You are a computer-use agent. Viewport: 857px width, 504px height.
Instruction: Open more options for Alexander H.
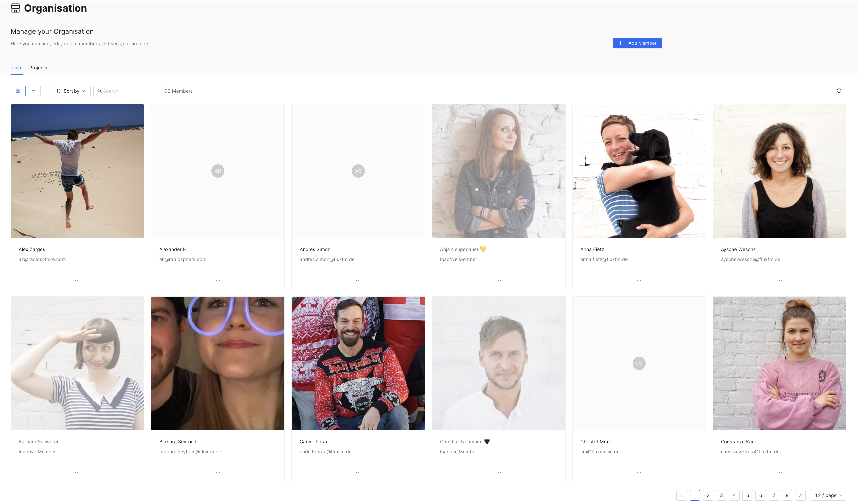click(x=218, y=280)
